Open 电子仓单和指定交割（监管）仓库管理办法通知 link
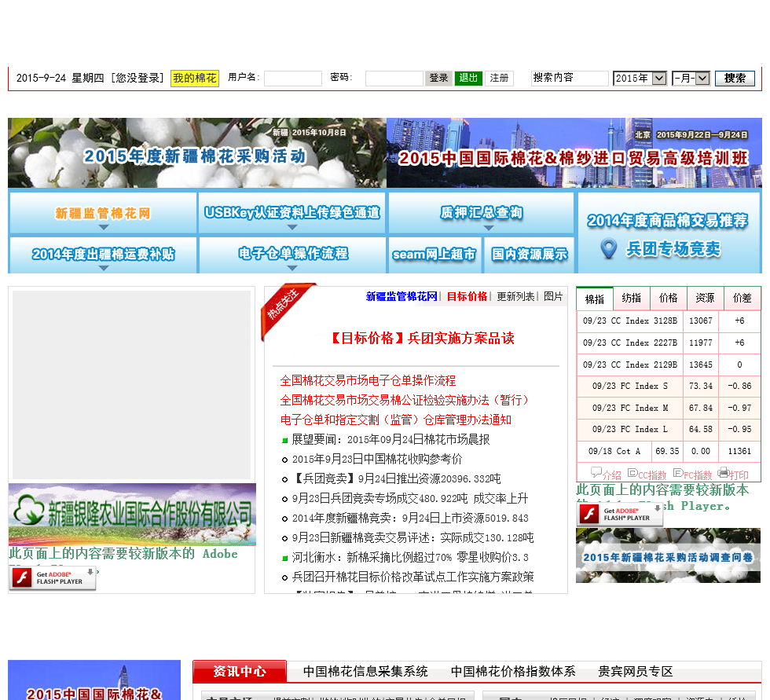Image resolution: width=770 pixels, height=700 pixels. point(396,420)
